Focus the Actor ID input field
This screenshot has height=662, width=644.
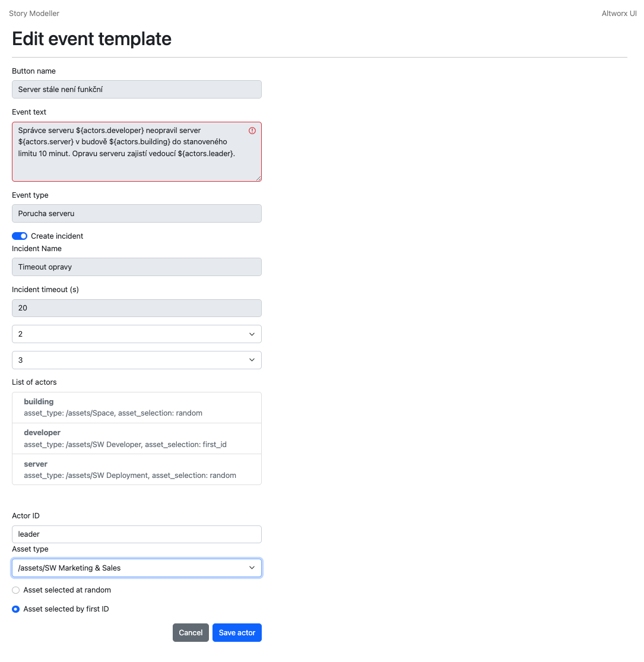[137, 534]
